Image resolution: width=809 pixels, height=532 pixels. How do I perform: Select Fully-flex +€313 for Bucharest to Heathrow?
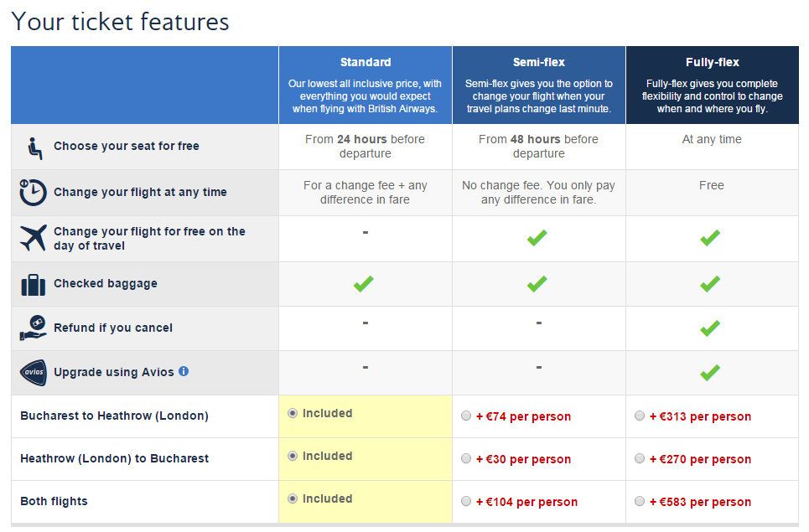640,416
